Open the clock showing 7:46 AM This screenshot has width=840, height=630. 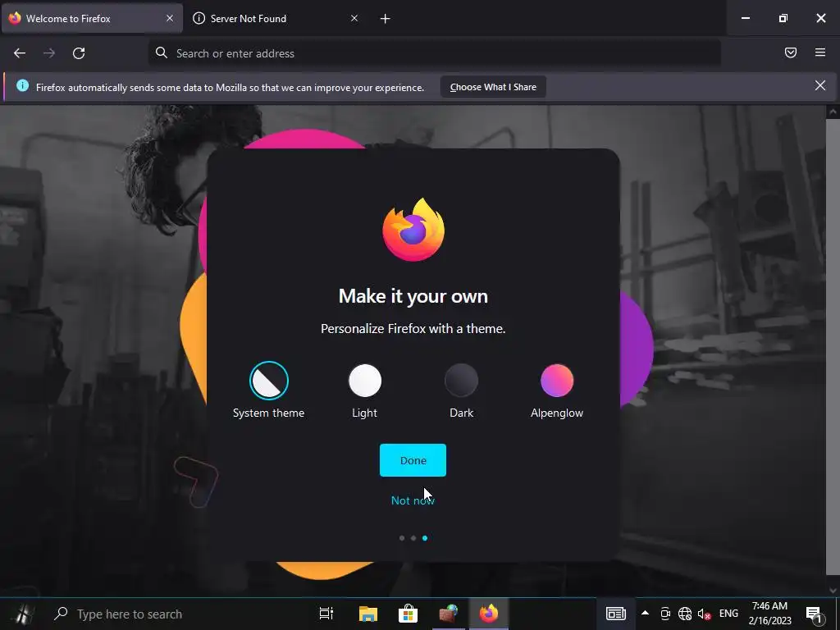(x=769, y=614)
